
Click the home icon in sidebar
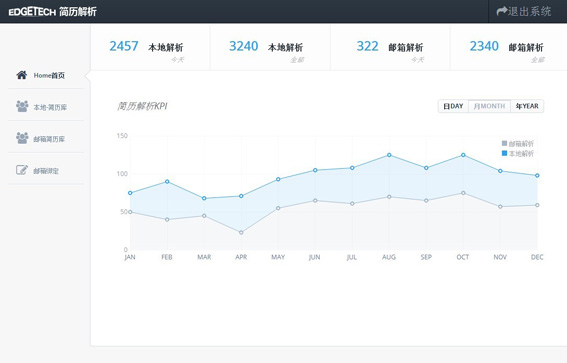(x=22, y=75)
